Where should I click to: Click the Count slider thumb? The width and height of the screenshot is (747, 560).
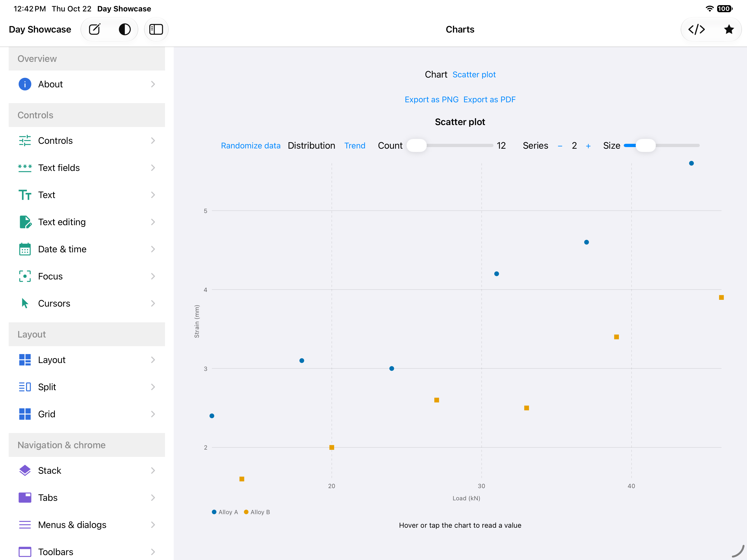point(416,145)
